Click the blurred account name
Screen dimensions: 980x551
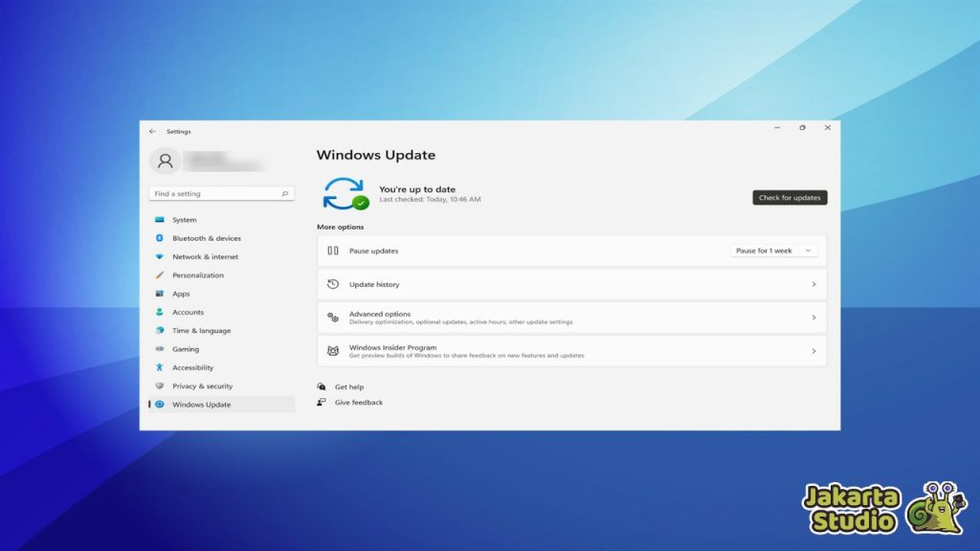tap(223, 161)
